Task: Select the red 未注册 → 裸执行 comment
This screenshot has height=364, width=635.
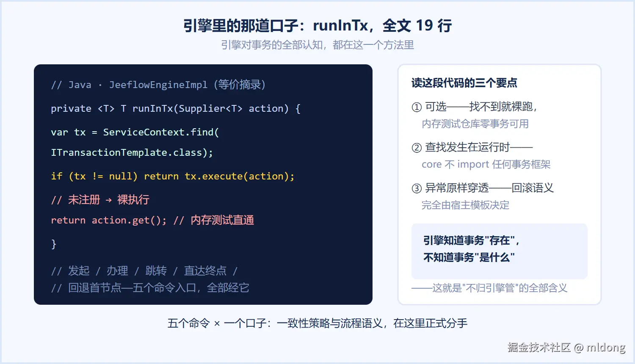Action: pyautogui.click(x=100, y=200)
